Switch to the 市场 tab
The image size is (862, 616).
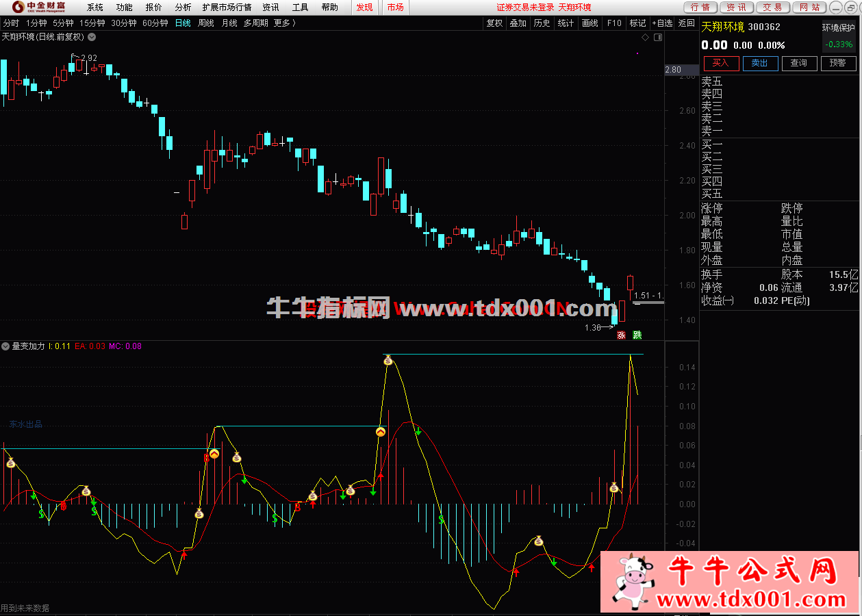(395, 8)
